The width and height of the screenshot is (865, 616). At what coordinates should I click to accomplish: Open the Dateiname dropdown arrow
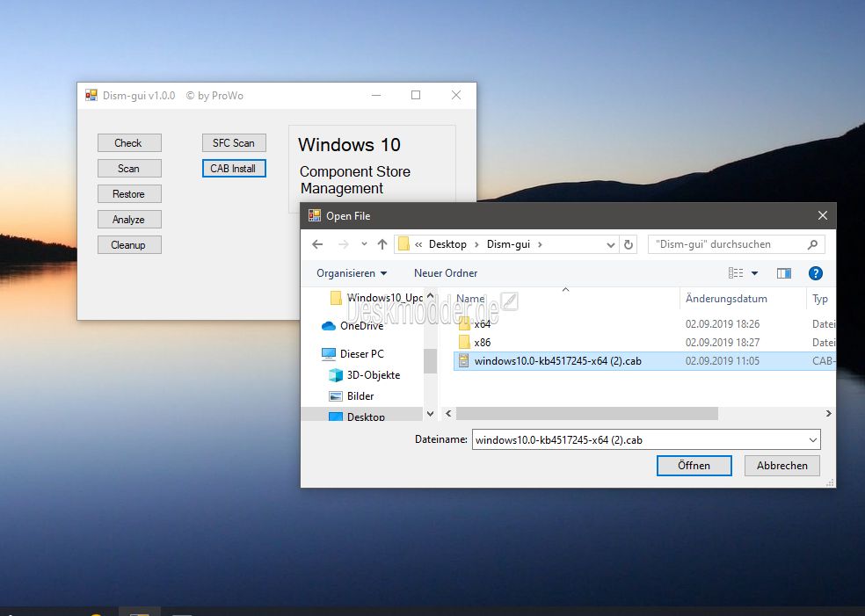[x=813, y=440]
